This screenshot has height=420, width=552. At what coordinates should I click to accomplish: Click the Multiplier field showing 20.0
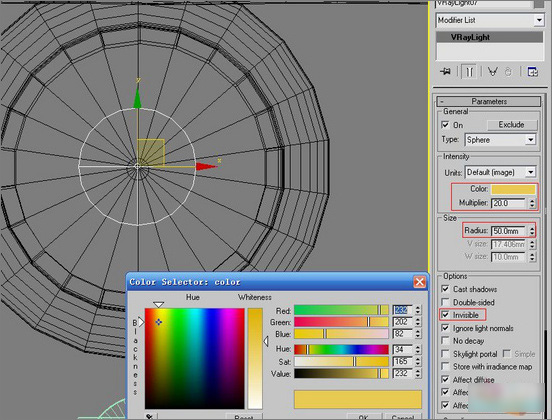[509, 203]
